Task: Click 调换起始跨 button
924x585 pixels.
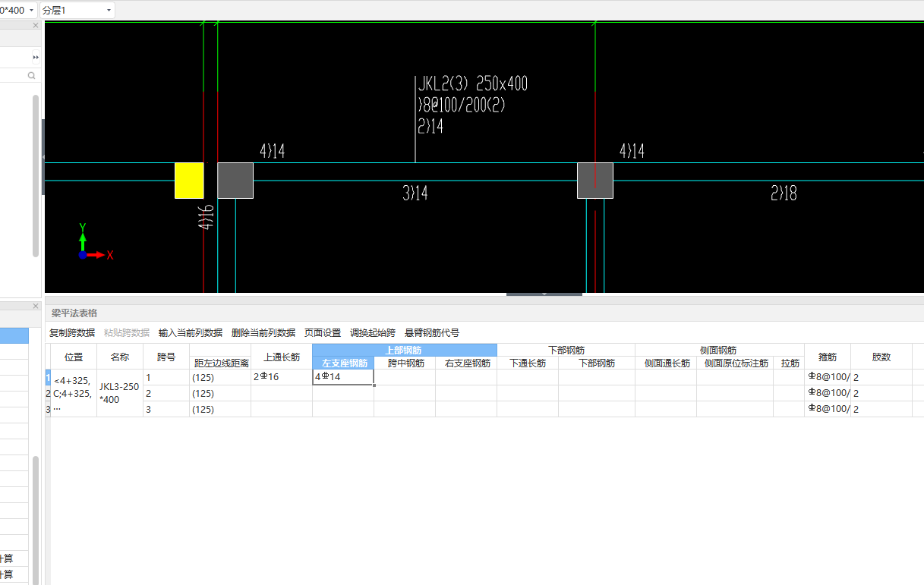Action: [x=373, y=332]
